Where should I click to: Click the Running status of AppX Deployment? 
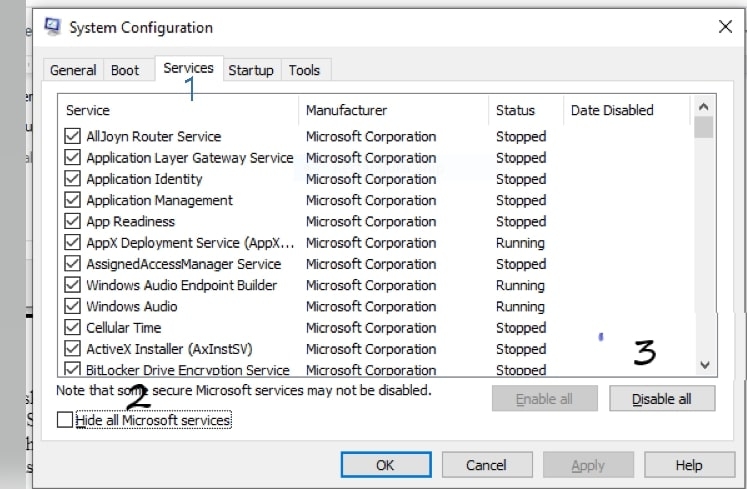(x=520, y=243)
